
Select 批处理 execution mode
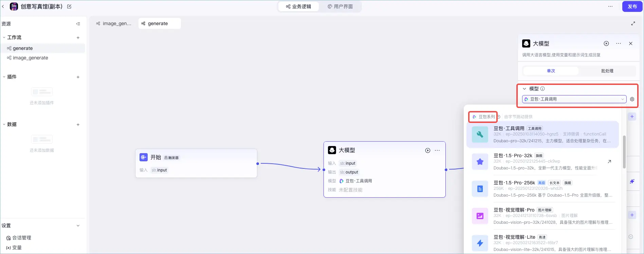[x=607, y=71]
